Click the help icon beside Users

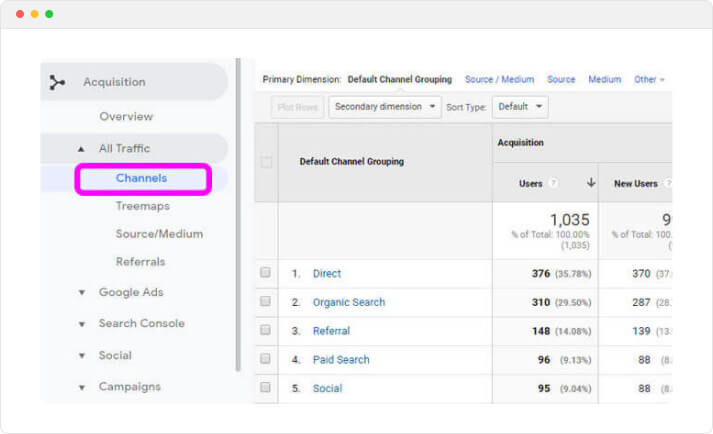coord(553,183)
